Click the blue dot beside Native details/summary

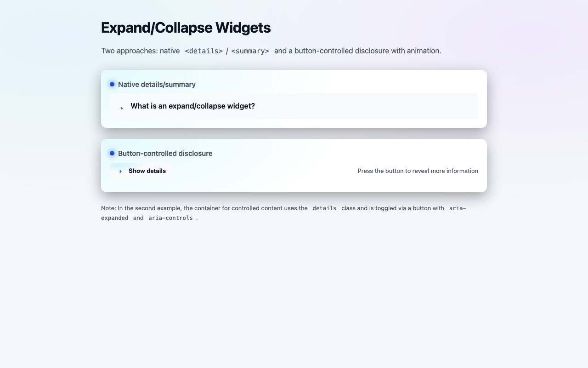(x=112, y=84)
